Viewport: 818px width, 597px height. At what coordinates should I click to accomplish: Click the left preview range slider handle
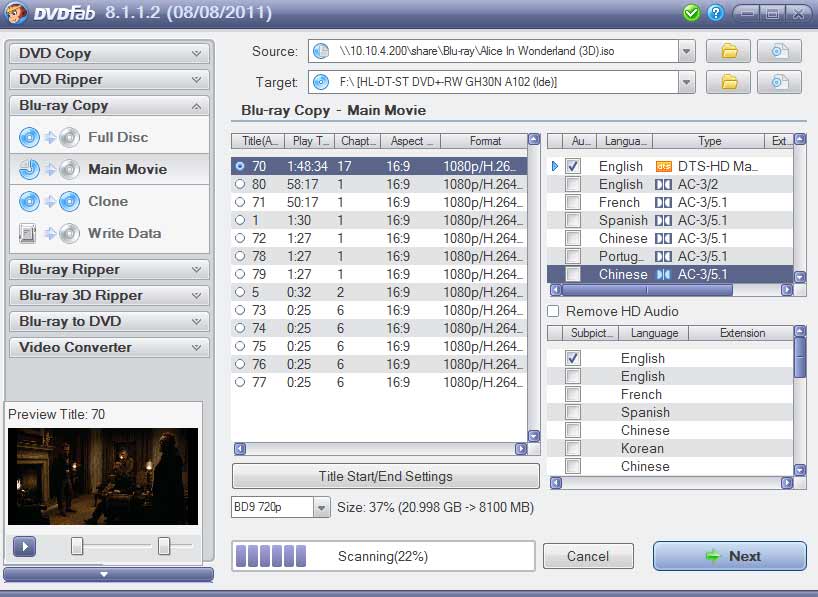(77, 546)
